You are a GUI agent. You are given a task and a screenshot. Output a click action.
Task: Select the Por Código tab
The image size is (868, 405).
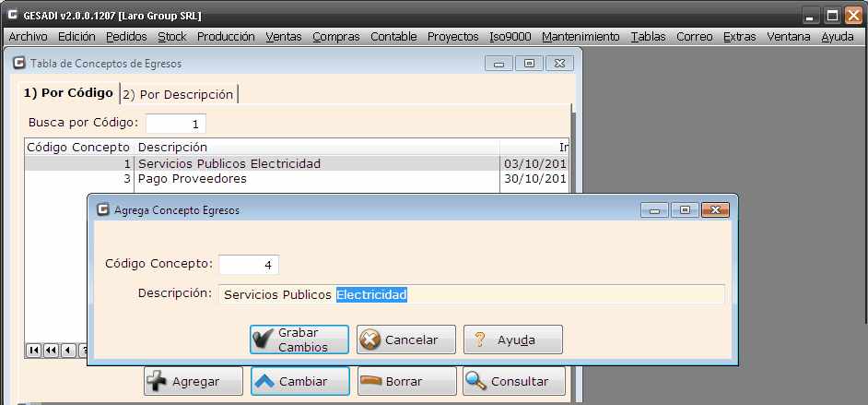coord(68,93)
